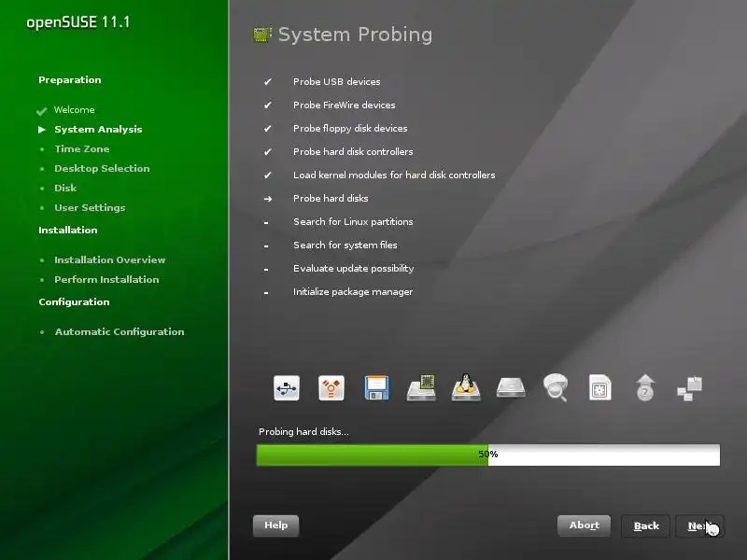Click the Installation section heading
The width and height of the screenshot is (747, 560).
pyautogui.click(x=67, y=230)
